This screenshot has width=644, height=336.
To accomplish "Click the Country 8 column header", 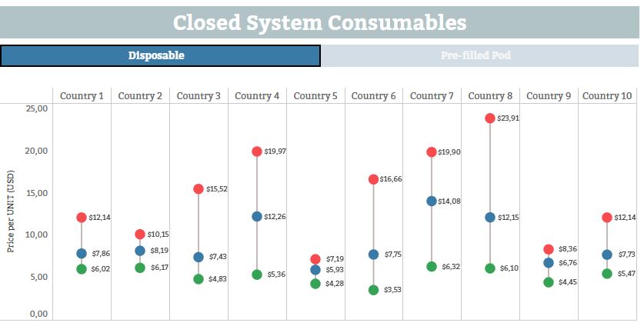I will pyautogui.click(x=490, y=96).
